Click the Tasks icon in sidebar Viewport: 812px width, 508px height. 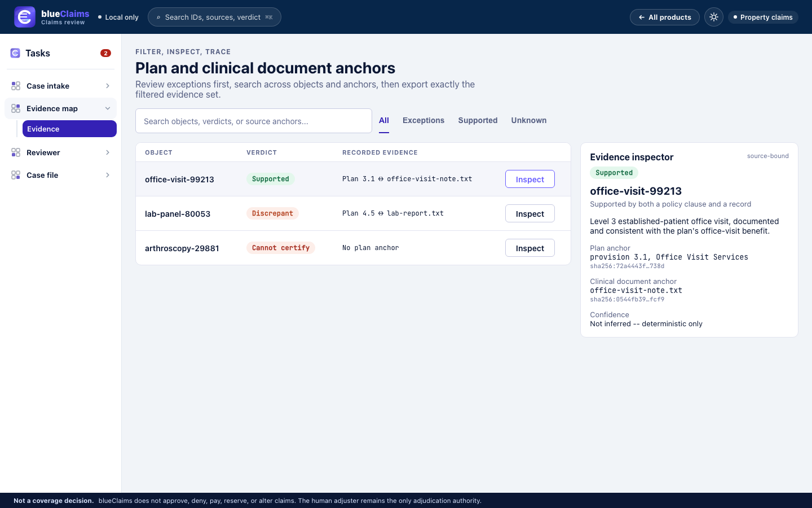click(x=15, y=53)
